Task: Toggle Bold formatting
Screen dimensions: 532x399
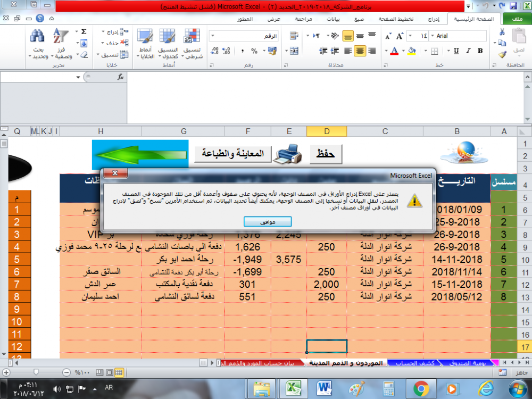Action: tap(480, 51)
